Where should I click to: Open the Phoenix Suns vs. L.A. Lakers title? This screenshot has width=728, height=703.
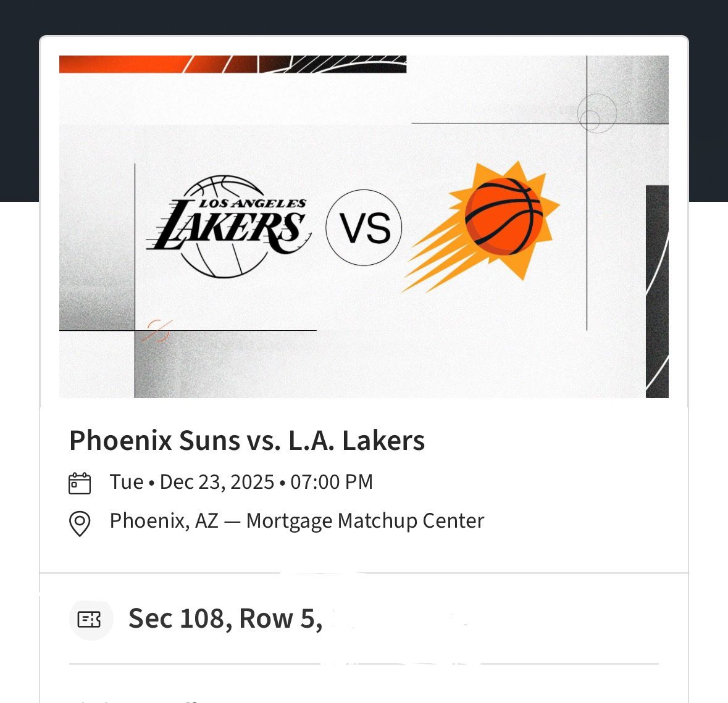point(246,440)
